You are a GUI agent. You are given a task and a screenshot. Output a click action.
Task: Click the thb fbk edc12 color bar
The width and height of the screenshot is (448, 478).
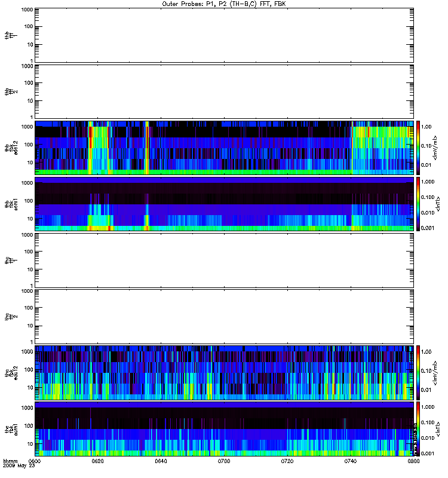point(418,148)
